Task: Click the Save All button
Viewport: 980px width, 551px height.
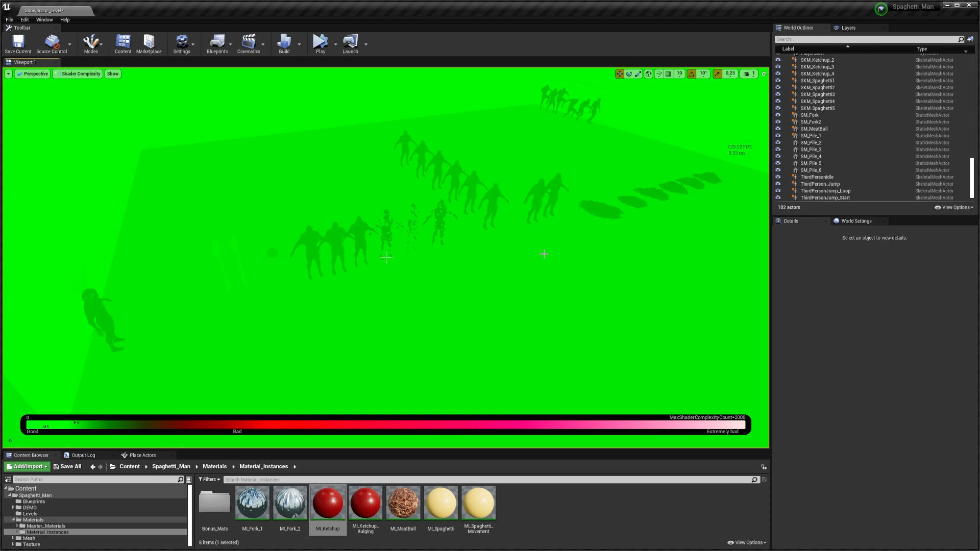Action: (67, 466)
